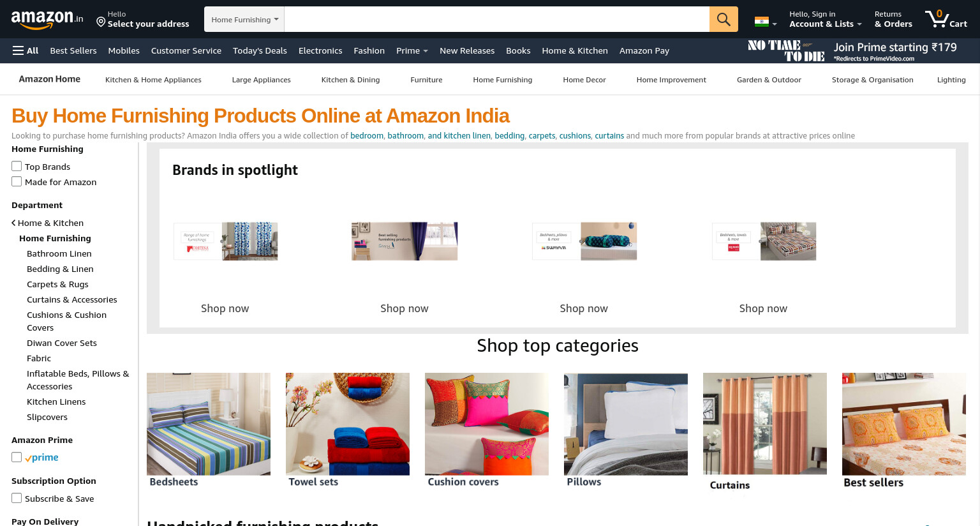Click the India flag language selector

(x=766, y=22)
